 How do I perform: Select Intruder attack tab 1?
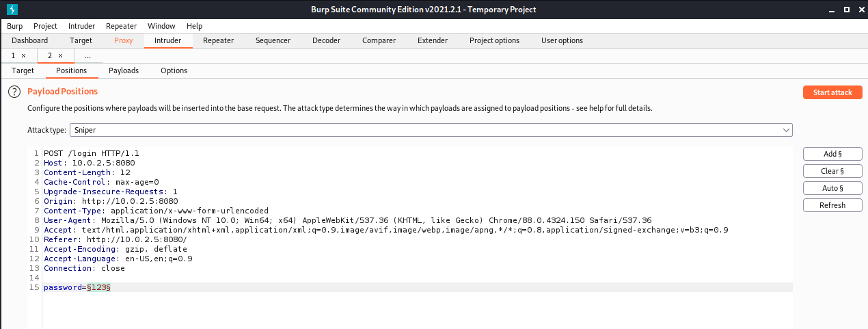tap(14, 55)
